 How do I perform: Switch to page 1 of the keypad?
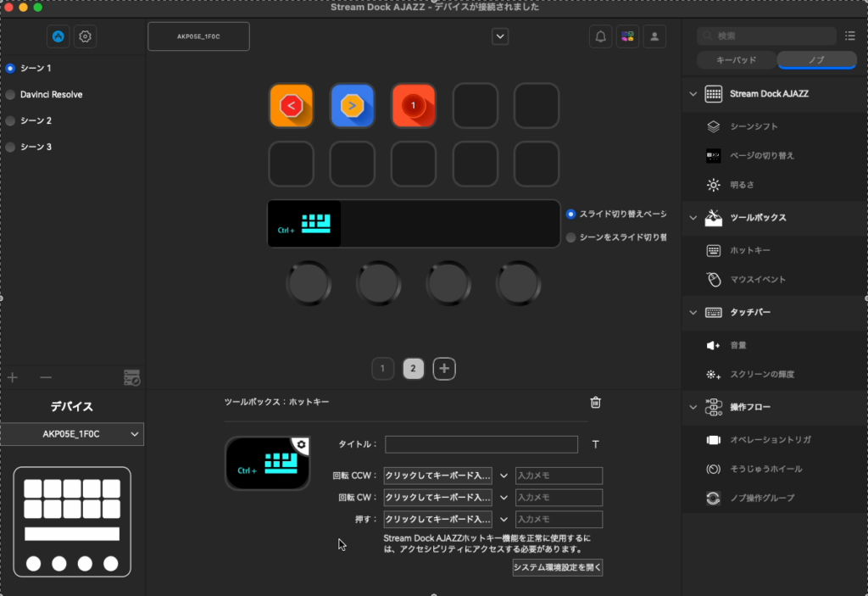pos(382,368)
